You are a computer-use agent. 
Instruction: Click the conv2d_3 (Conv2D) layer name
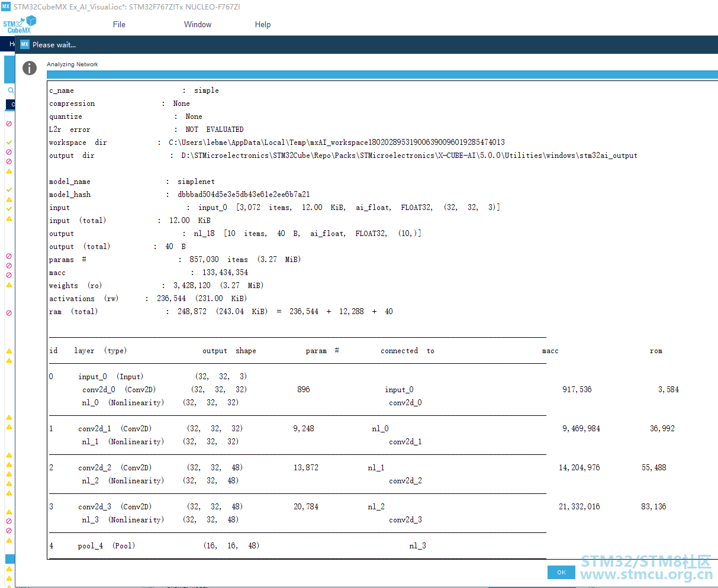click(x=115, y=507)
